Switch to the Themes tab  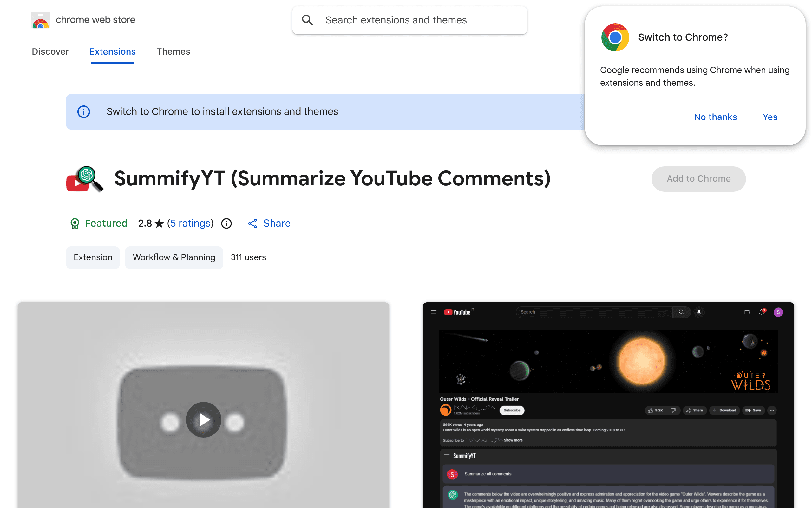click(x=173, y=51)
